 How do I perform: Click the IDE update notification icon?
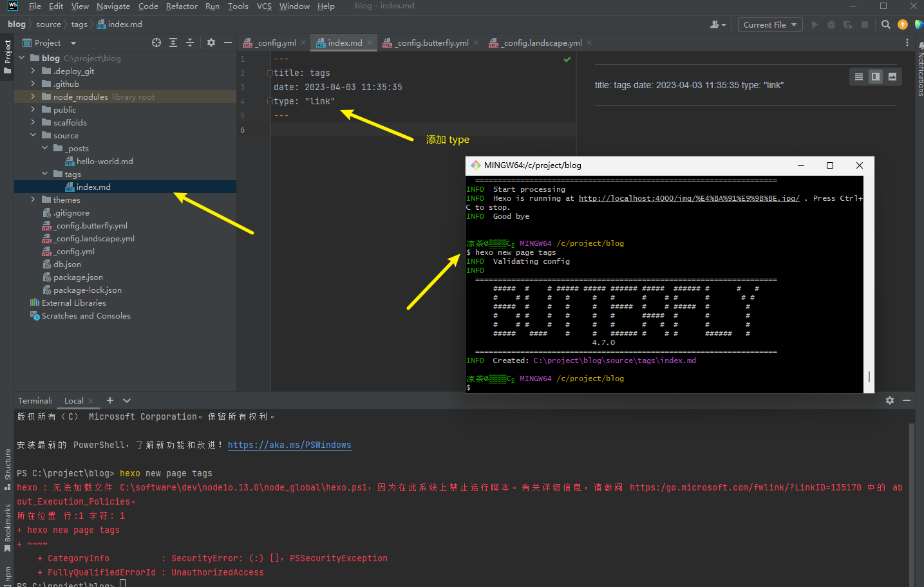[903, 24]
